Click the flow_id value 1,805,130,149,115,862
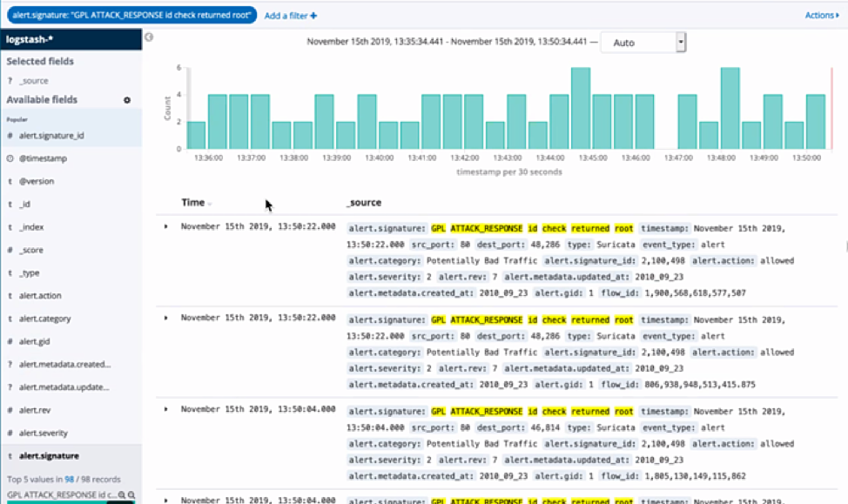Viewport: 848px width, 504px height. pos(695,476)
